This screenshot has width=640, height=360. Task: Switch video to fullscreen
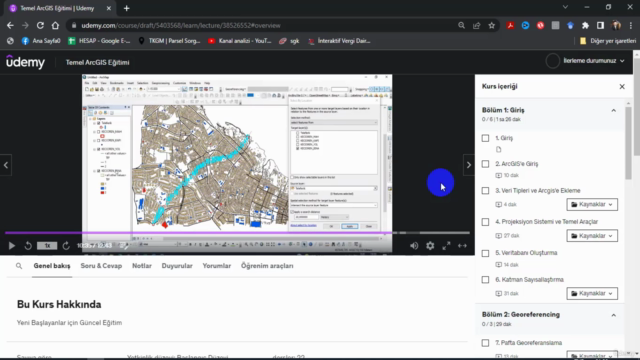click(x=446, y=246)
